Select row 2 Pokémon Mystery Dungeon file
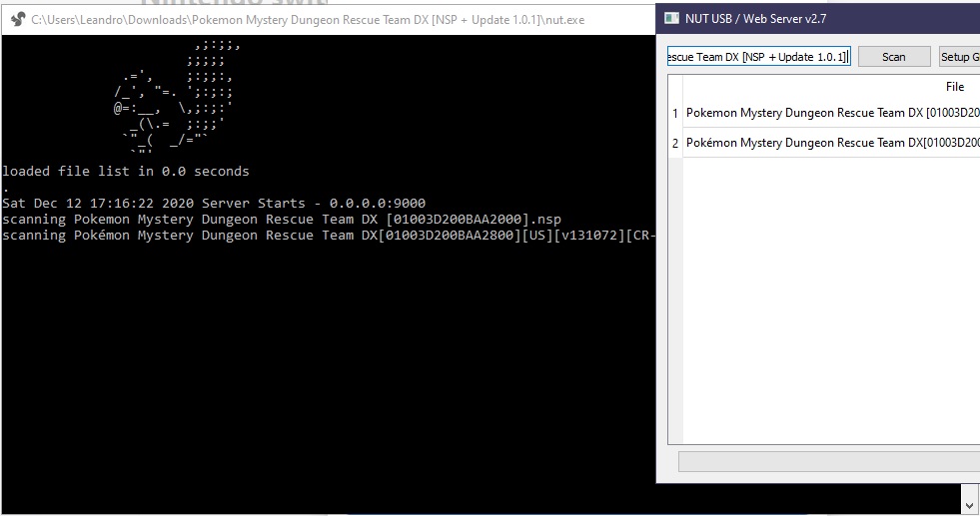The width and height of the screenshot is (980, 516). click(832, 143)
